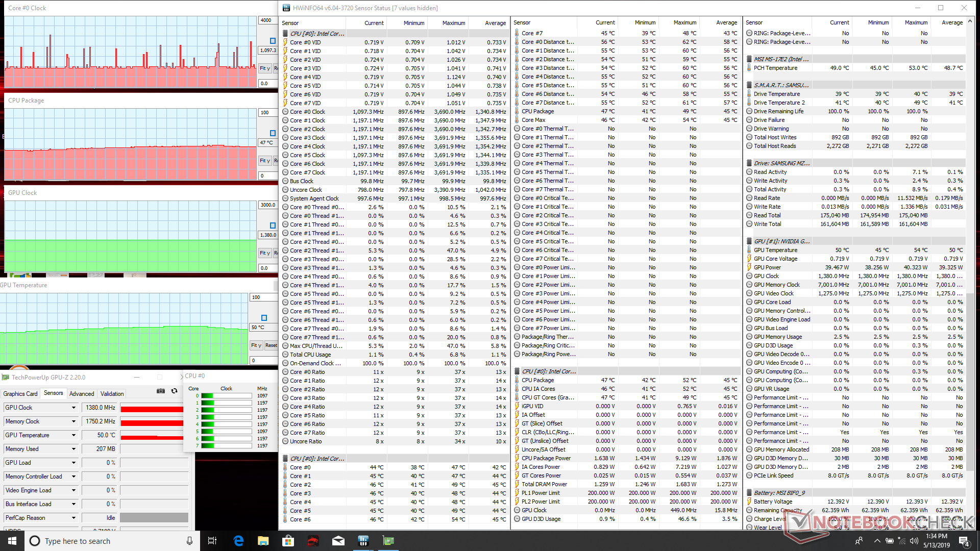Click Fit y button in GPU Temperature graph
980x551 pixels.
click(x=256, y=345)
